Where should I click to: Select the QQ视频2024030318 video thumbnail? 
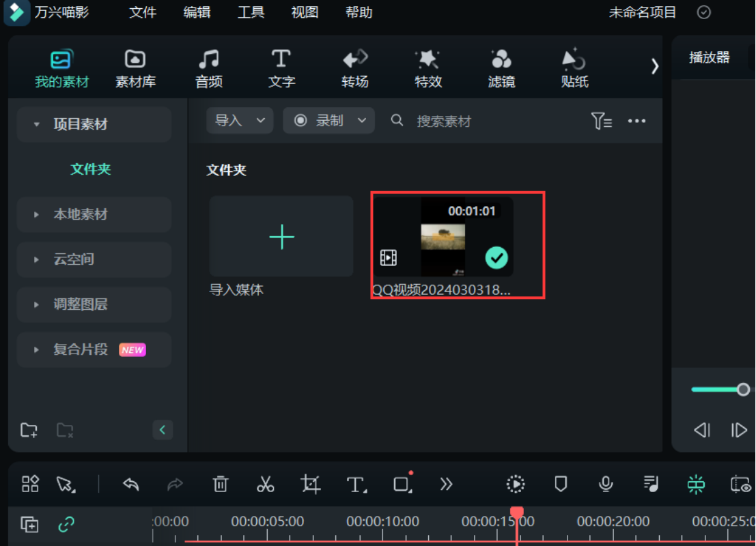pyautogui.click(x=443, y=237)
